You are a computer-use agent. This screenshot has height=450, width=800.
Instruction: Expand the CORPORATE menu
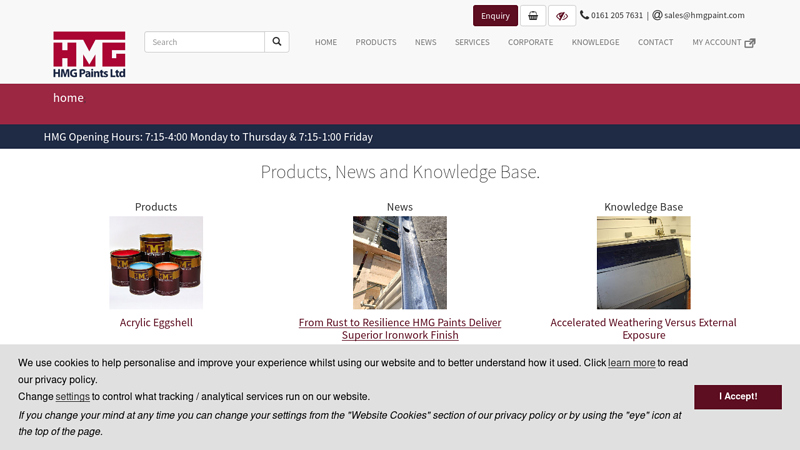pos(530,43)
